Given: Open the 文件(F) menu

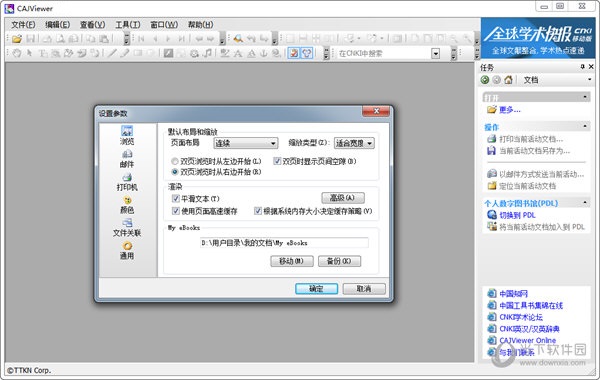Looking at the screenshot, I should tap(23, 25).
